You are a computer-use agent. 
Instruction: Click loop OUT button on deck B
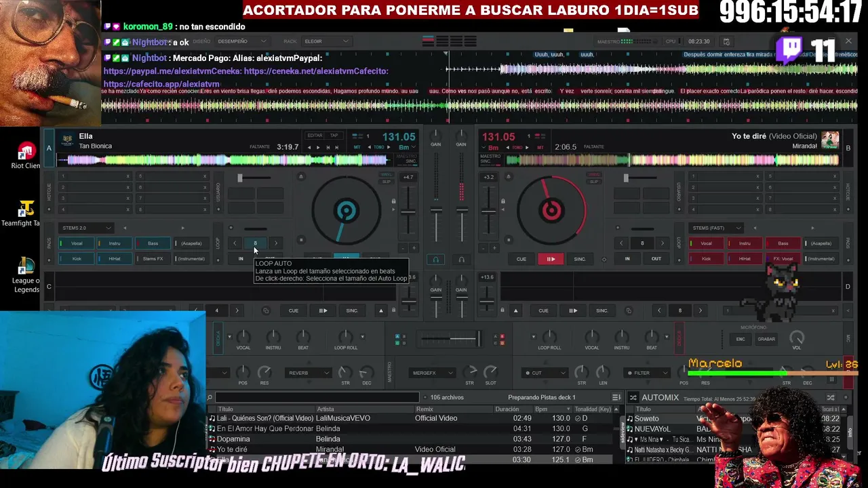[x=656, y=259]
